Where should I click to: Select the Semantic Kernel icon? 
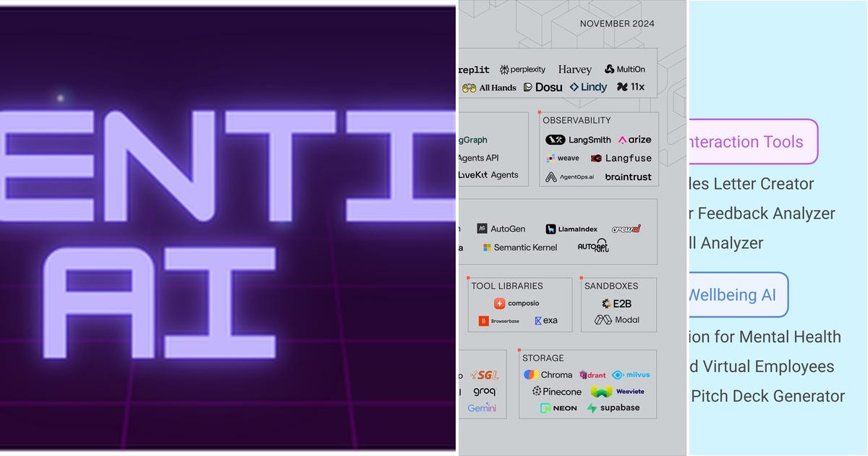519,248
